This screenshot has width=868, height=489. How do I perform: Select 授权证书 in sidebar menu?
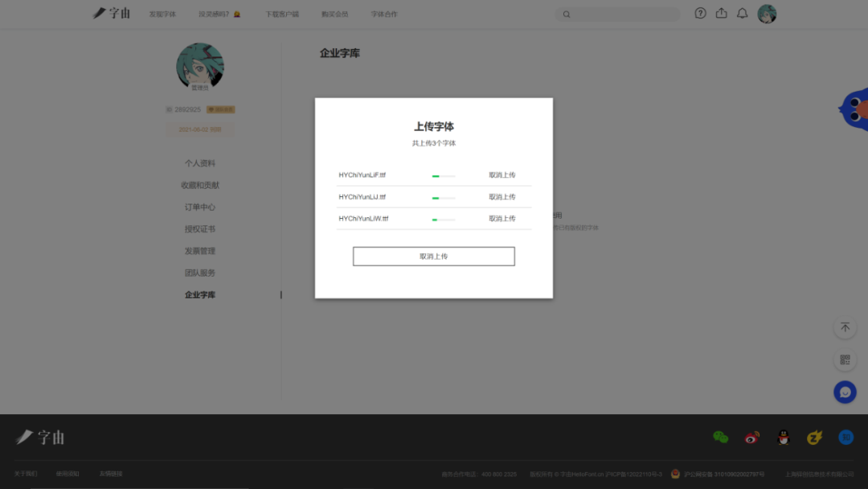[200, 229]
